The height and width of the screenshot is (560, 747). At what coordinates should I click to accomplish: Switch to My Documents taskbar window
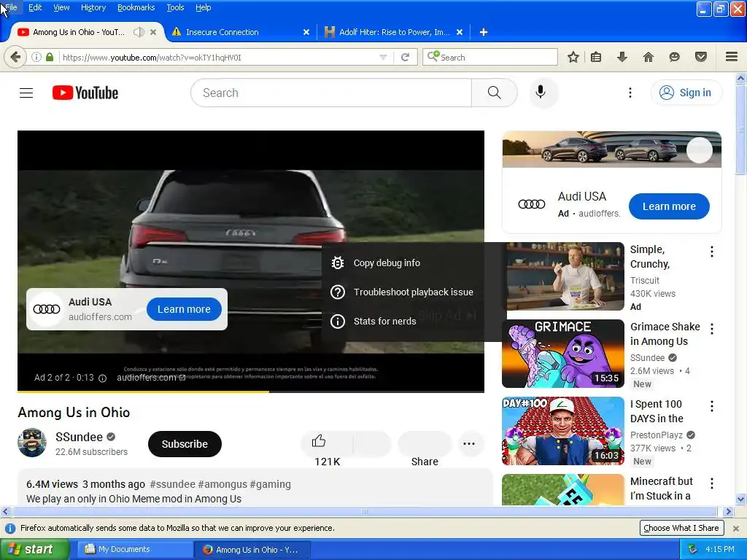pos(135,549)
